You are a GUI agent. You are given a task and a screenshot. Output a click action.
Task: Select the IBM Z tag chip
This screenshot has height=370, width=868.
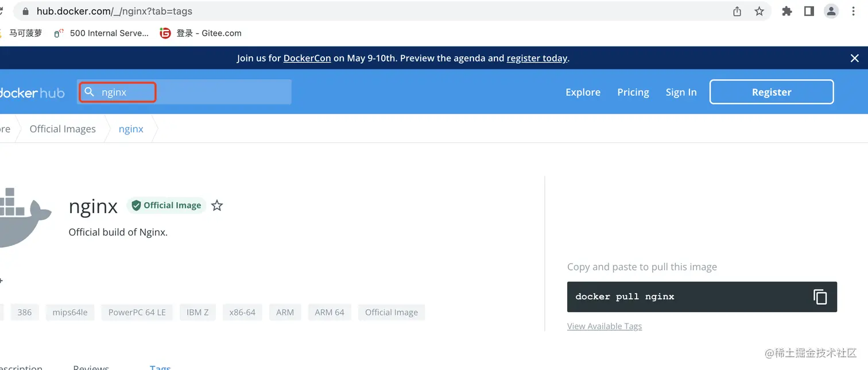tap(197, 313)
